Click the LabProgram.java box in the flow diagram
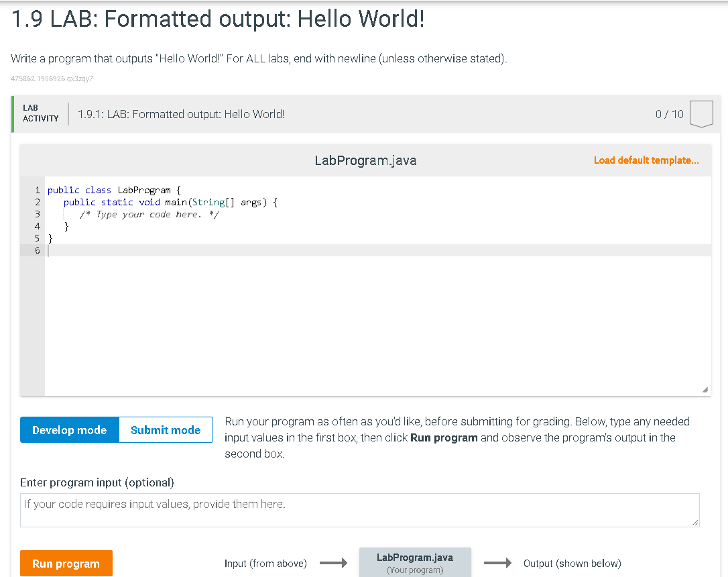This screenshot has width=728, height=577. click(415, 562)
